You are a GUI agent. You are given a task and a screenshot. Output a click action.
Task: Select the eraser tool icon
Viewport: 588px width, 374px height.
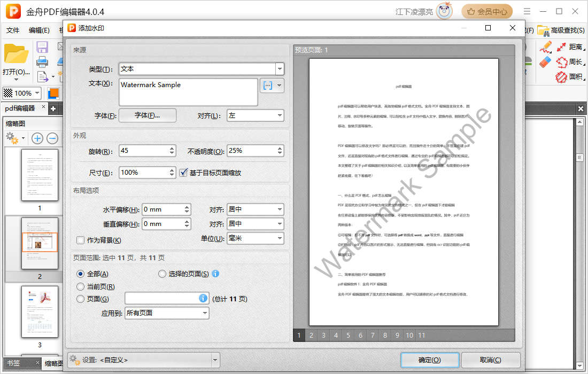[545, 62]
